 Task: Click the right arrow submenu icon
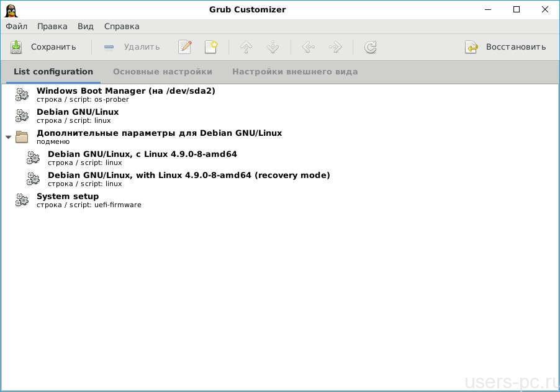click(335, 47)
